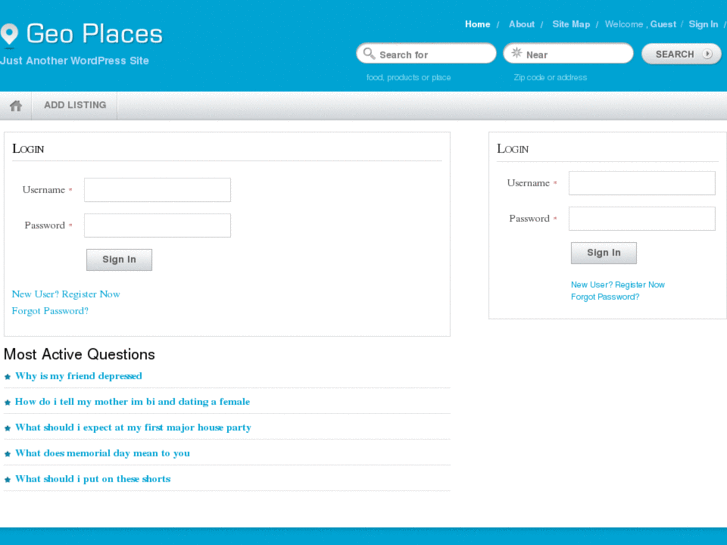Click the Sign In link in header
This screenshot has width=727, height=545.
click(703, 24)
